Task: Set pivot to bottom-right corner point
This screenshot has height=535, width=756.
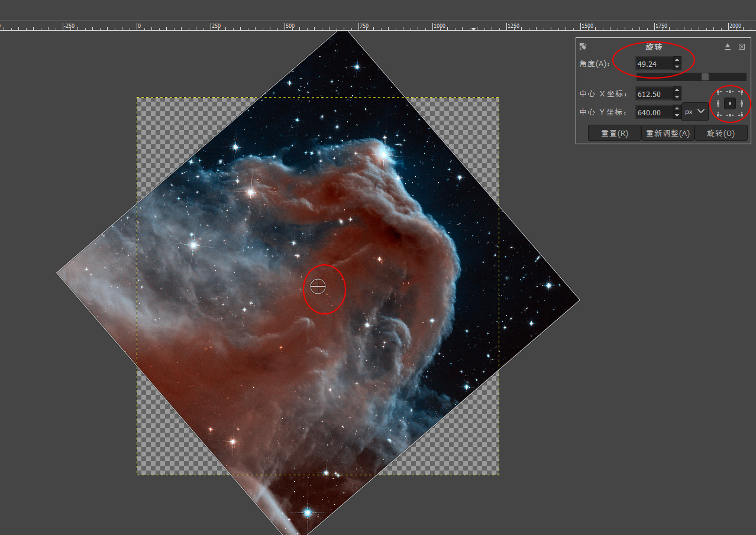Action: point(742,115)
